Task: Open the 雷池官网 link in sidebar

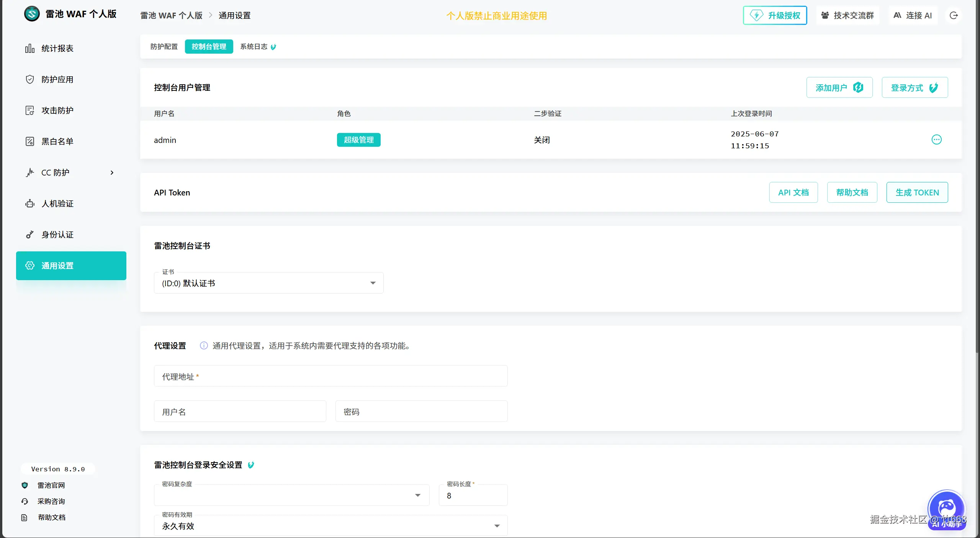Action: (51, 485)
